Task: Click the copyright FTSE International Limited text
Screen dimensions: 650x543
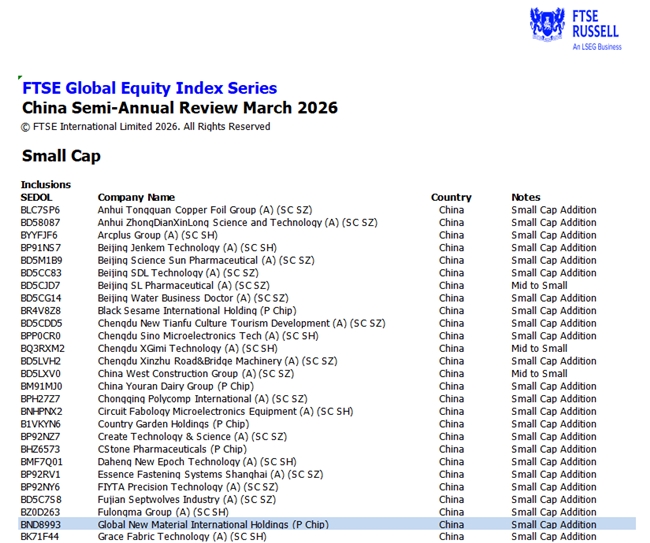Action: pos(145,127)
